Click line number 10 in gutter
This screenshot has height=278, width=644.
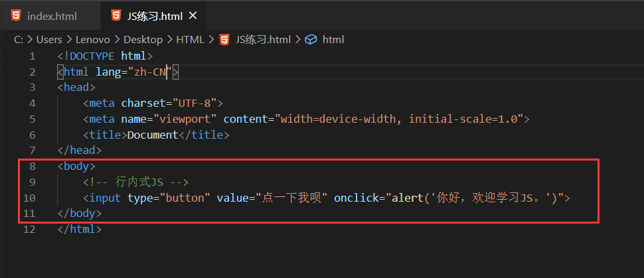[29, 198]
